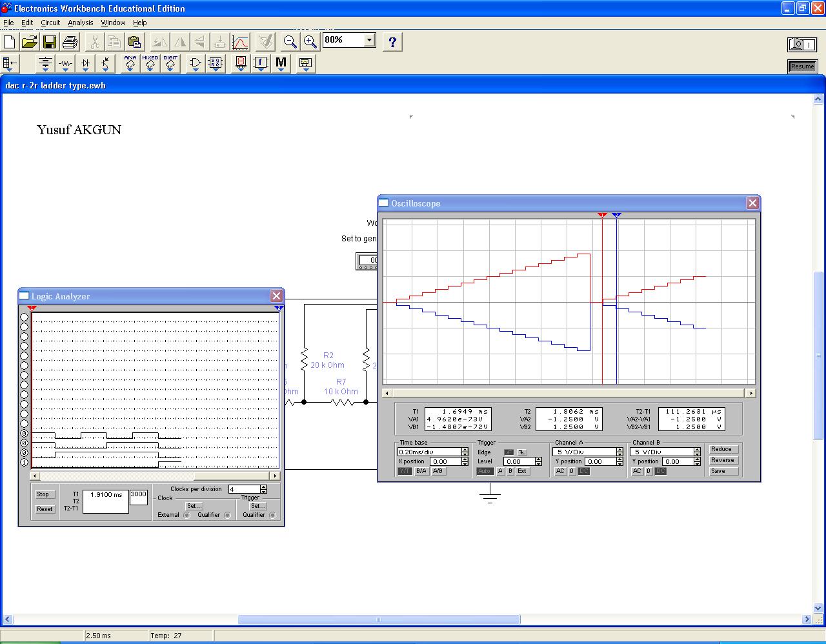Adjust the trigger Level stepper

coord(539,461)
